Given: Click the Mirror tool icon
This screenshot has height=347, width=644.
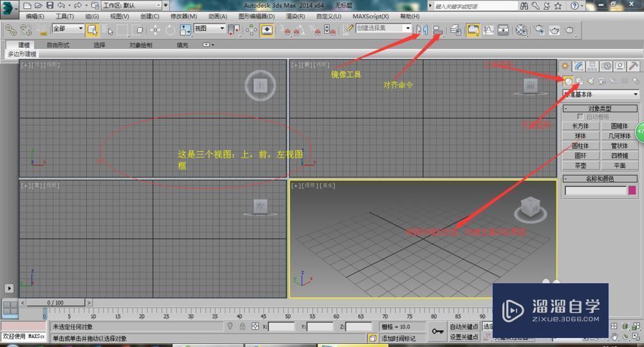Looking at the screenshot, I should pos(422,30).
